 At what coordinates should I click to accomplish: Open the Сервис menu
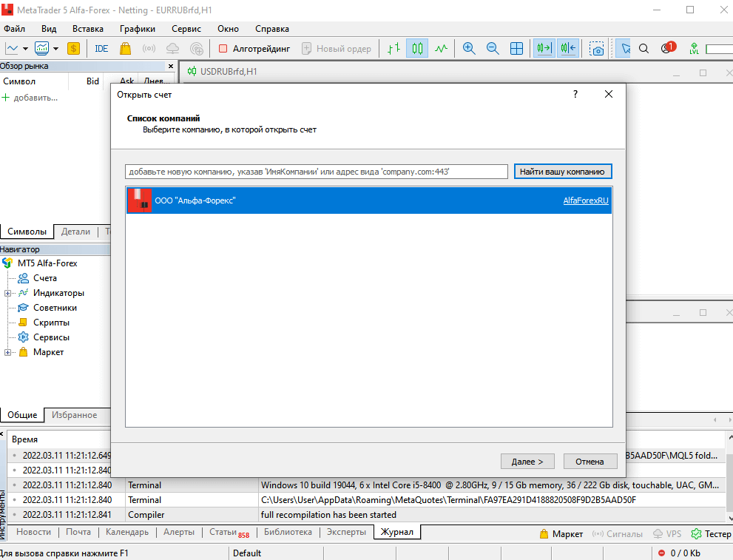point(186,29)
